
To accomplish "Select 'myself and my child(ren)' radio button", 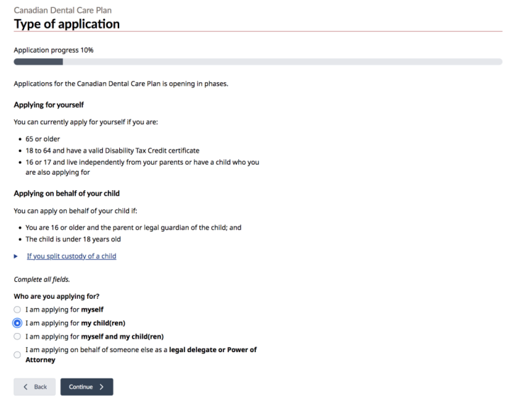I will [x=18, y=337].
